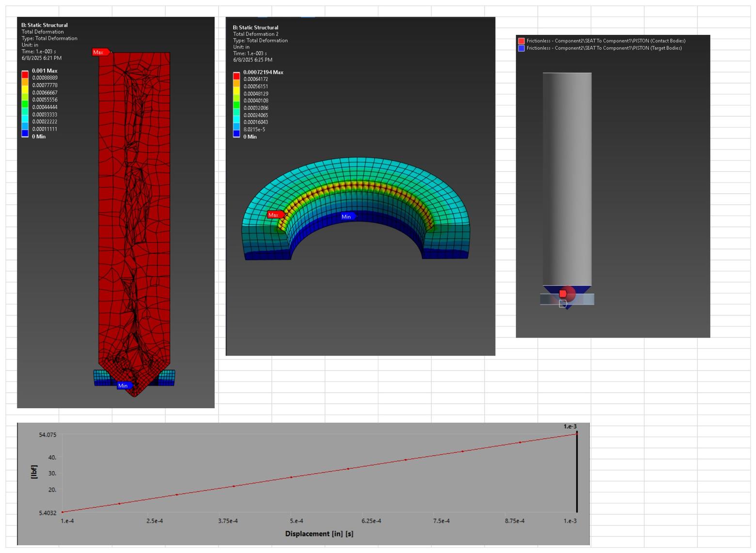
Task: Click the first data point at 5.4032 lbf
Action: (x=63, y=512)
